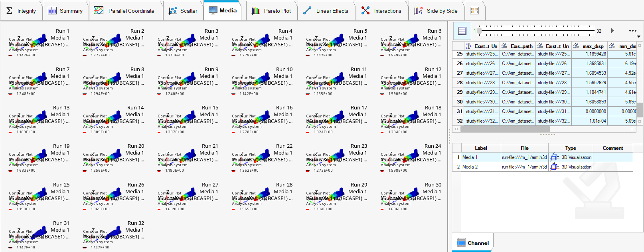Select the Run 1 contour plot thumbnail
This screenshot has height=252, width=644.
[39, 43]
